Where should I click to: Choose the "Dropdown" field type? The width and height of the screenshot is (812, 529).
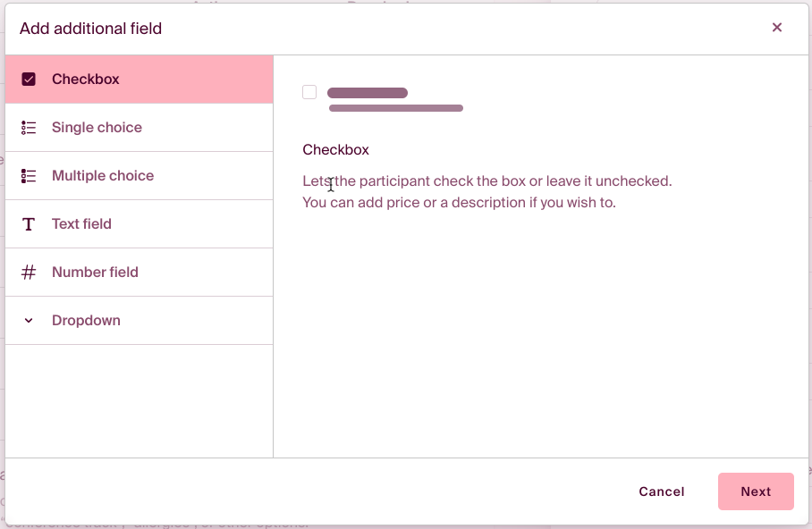pos(86,320)
